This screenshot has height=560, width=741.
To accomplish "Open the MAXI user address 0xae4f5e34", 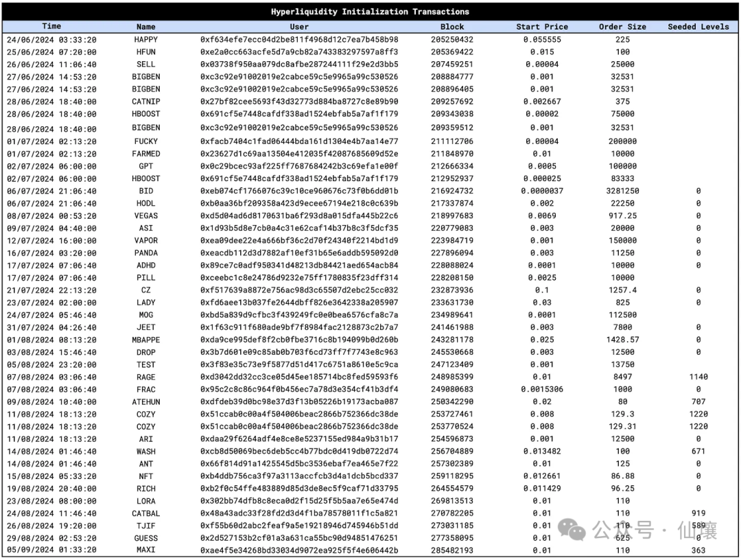I will click(299, 550).
